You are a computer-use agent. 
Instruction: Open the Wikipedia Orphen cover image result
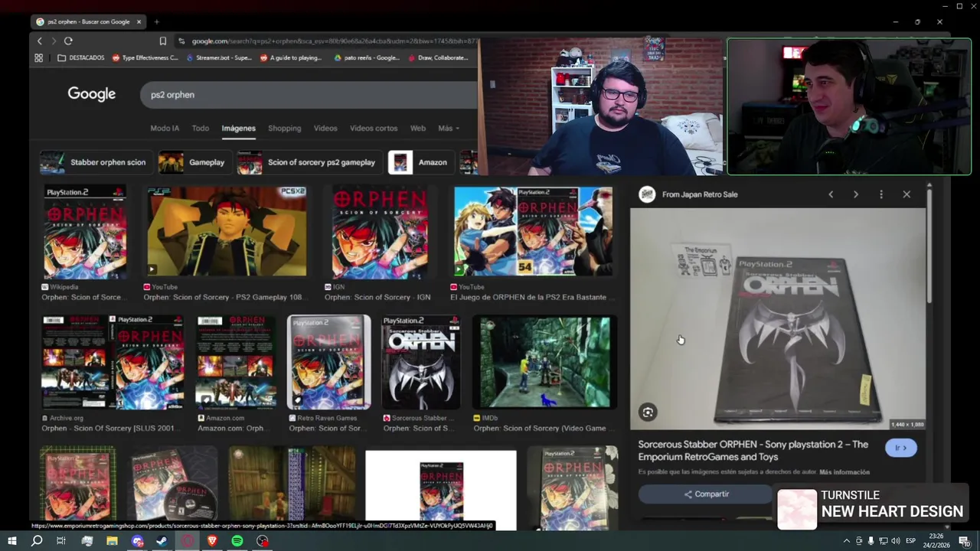click(x=85, y=232)
